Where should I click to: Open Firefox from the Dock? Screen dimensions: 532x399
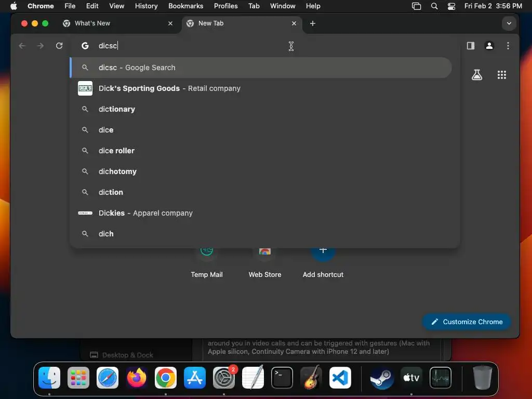click(137, 378)
